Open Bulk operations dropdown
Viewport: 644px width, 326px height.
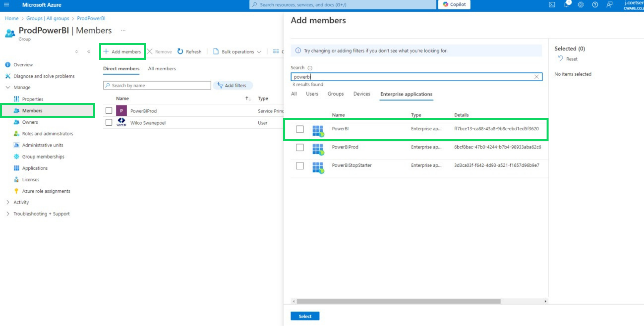(x=237, y=51)
